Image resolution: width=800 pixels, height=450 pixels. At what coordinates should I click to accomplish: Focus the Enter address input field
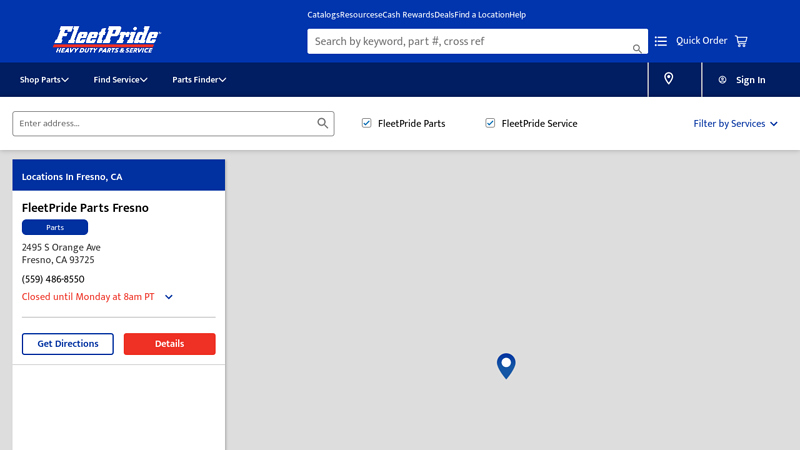[165, 123]
